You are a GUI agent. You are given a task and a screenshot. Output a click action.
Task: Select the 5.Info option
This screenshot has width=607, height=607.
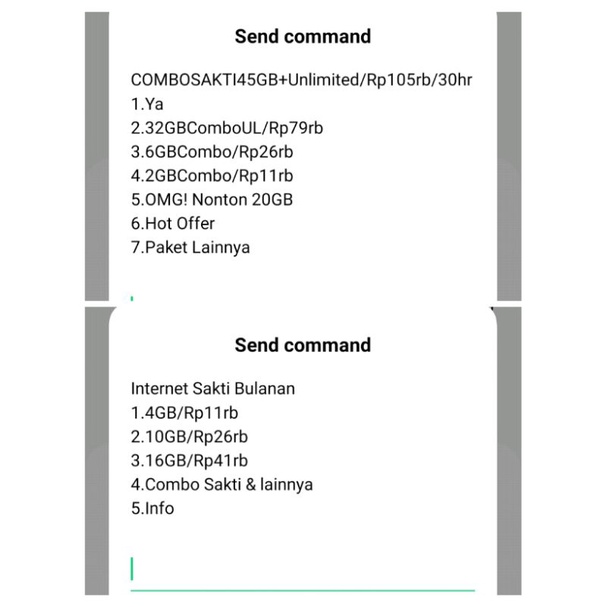coord(152,508)
